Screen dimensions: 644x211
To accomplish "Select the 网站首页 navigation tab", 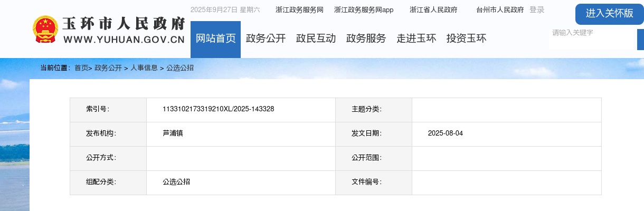I will click(x=215, y=39).
